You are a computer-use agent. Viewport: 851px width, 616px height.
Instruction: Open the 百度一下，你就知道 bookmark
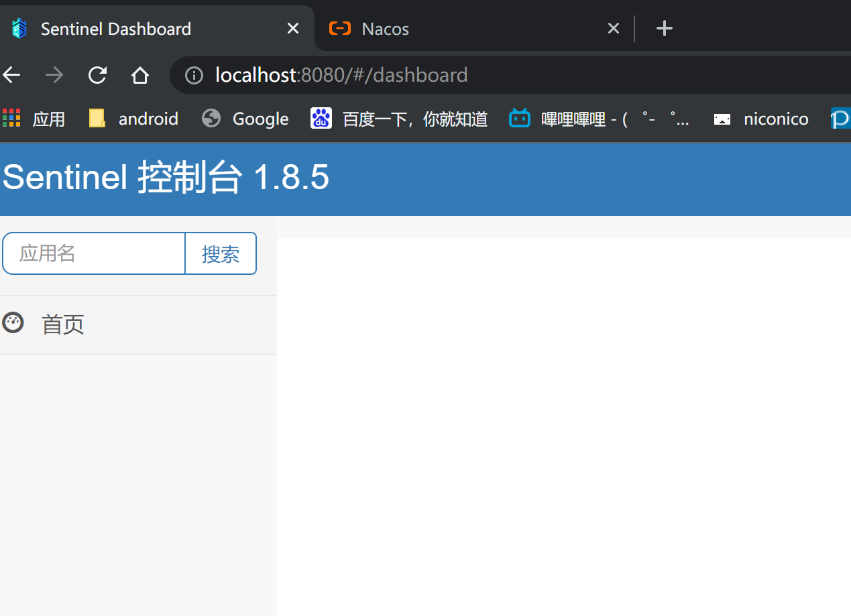click(399, 119)
